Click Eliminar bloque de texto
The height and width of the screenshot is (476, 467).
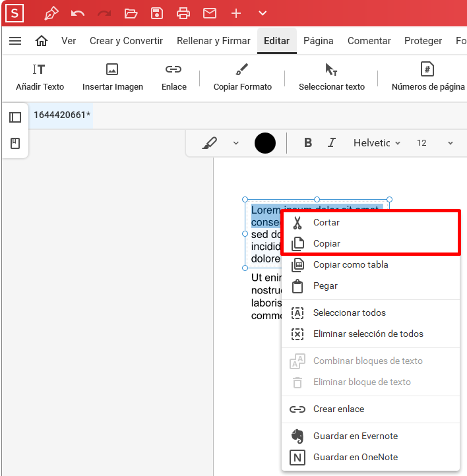tap(371, 382)
